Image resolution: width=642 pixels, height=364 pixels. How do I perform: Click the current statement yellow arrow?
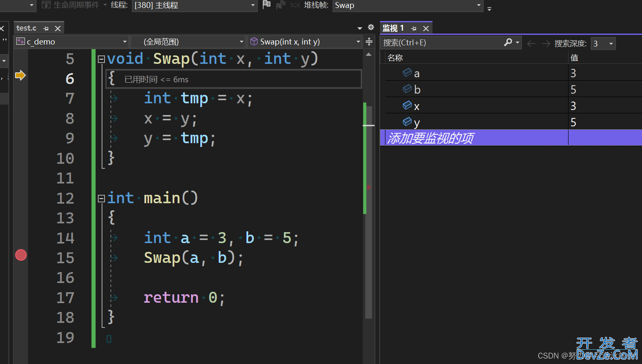pos(21,76)
